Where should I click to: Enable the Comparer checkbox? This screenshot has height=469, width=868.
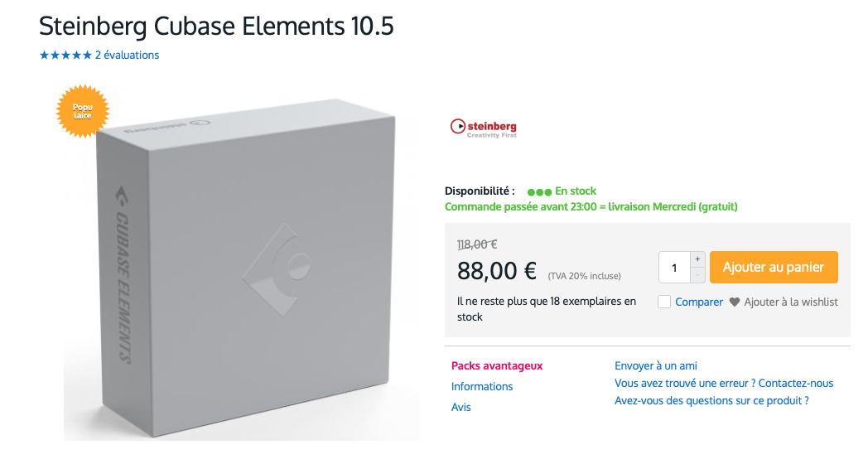664,302
